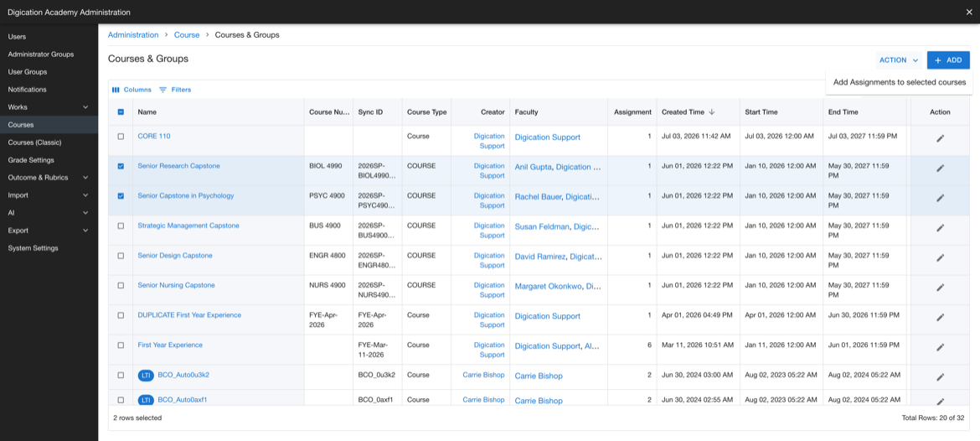The width and height of the screenshot is (980, 441).
Task: Click pencil icon for BCO_Auto0u3k2
Action: point(940,376)
